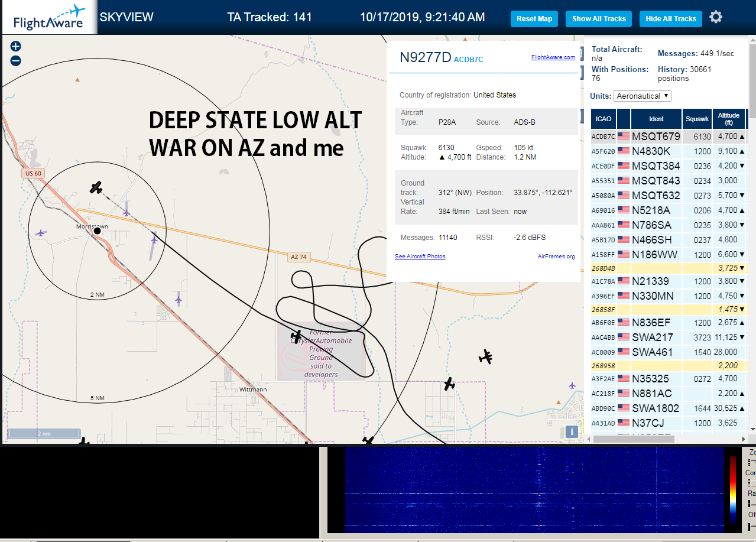Click US flag in N881AC row
Image resolution: width=756 pixels, height=542 pixels.
[x=624, y=393]
